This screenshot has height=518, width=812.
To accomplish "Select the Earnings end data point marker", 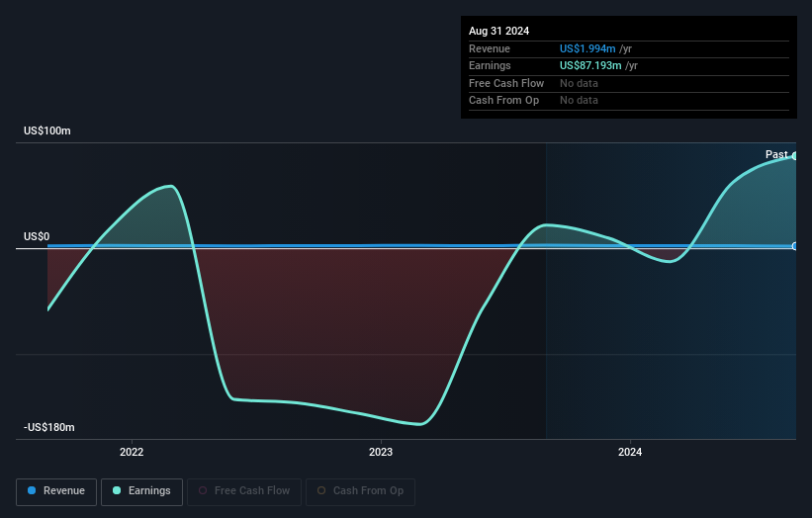I will point(795,156).
